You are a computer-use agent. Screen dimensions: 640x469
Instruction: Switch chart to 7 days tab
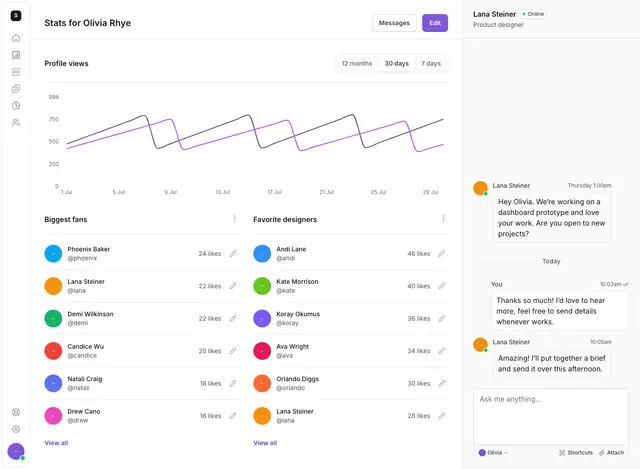coord(431,63)
